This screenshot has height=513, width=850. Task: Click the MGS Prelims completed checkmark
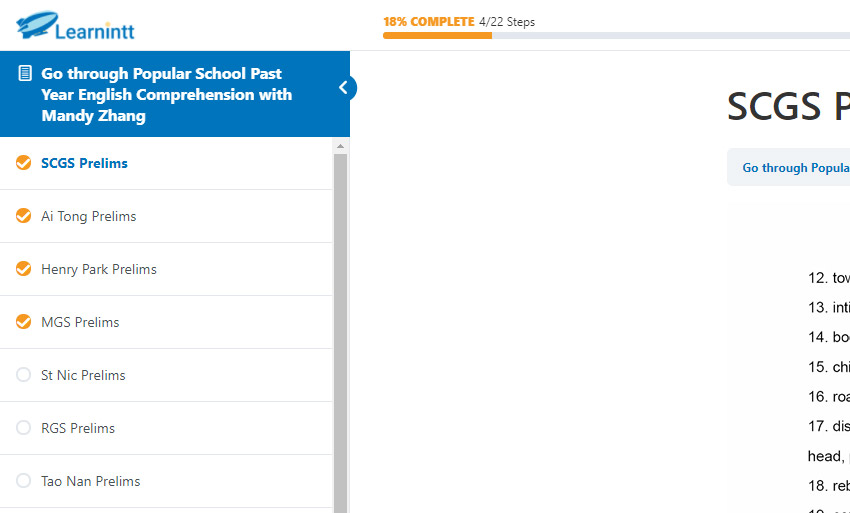[x=23, y=322]
